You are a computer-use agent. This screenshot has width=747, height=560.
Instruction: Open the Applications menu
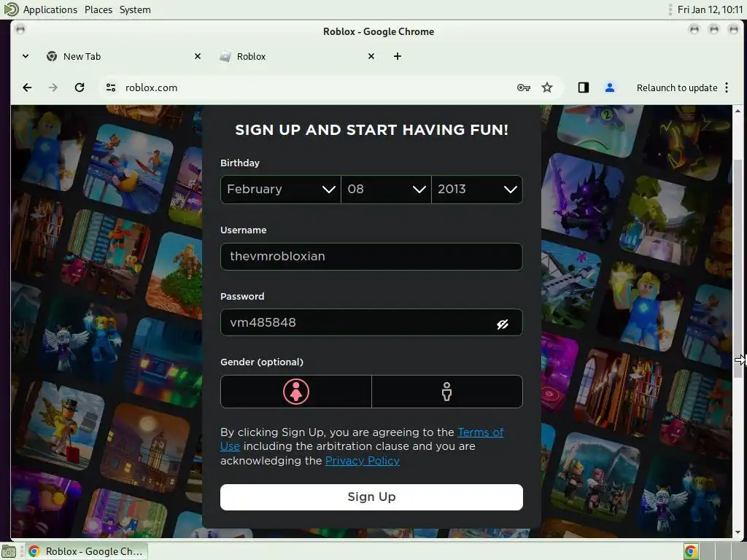(x=50, y=9)
